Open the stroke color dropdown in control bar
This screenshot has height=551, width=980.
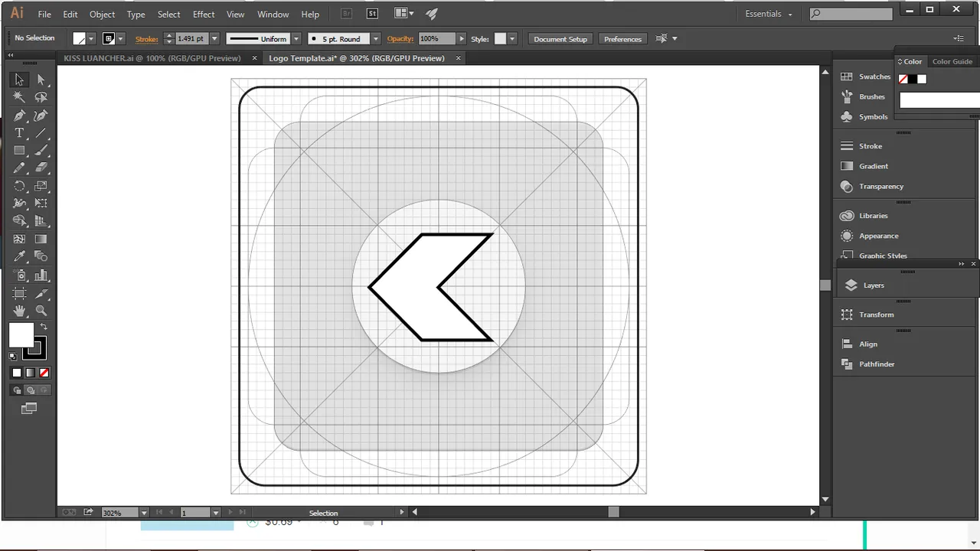[121, 38]
